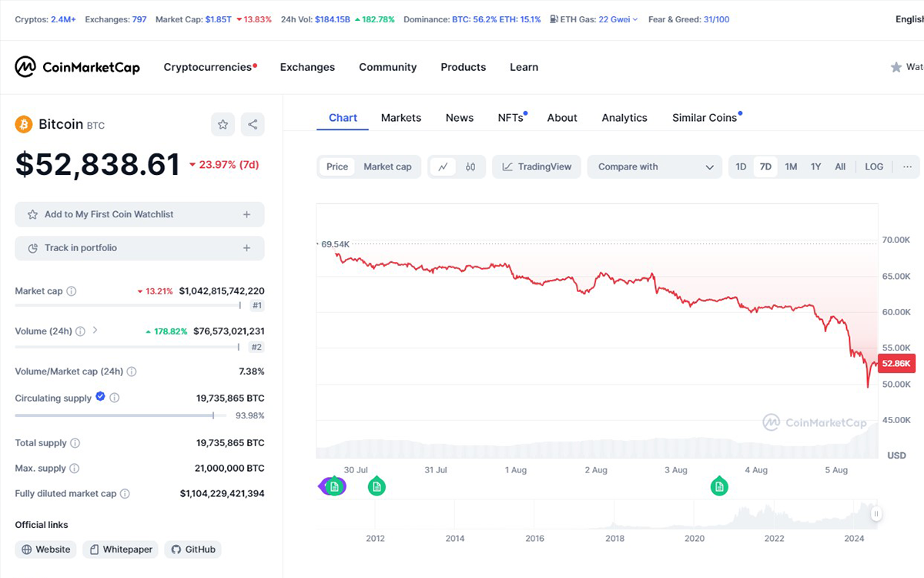
Task: Switch to the NFTs tab
Action: pyautogui.click(x=511, y=118)
